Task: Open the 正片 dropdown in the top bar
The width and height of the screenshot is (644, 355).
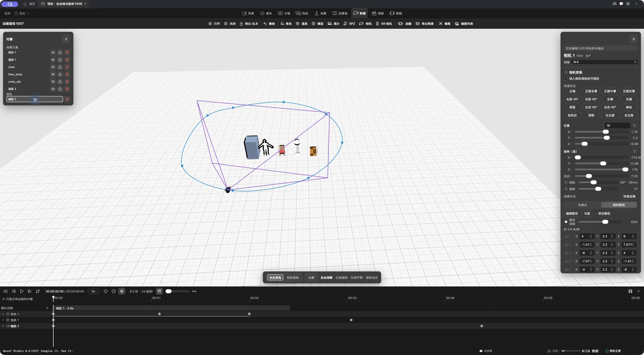Action: (x=22, y=13)
